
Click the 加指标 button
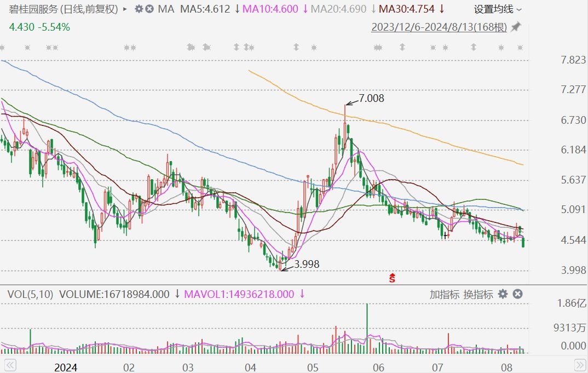pyautogui.click(x=445, y=294)
